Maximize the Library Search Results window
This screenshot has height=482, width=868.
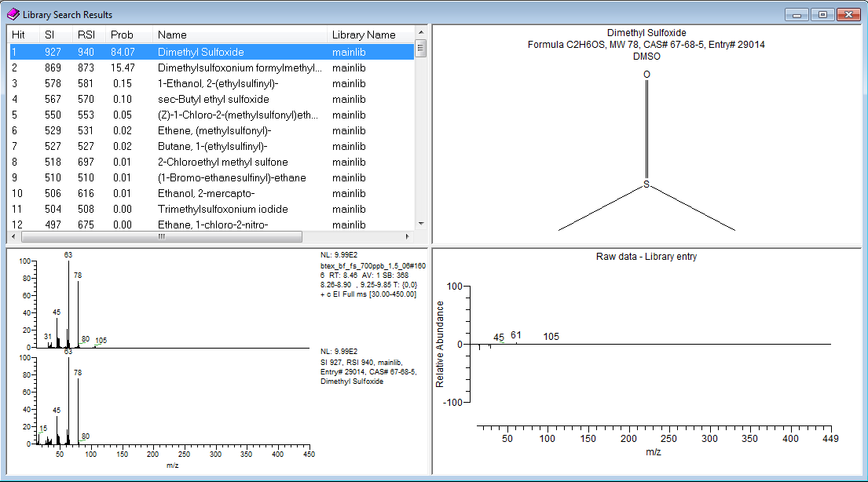822,14
